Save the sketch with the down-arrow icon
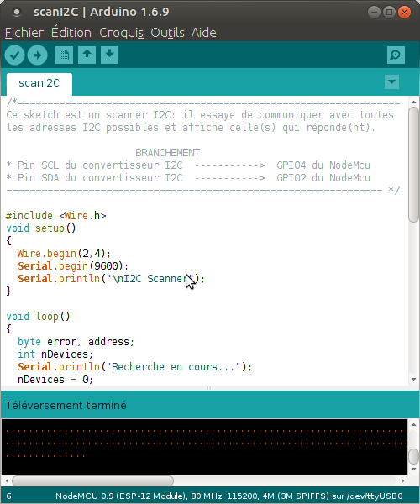This screenshot has width=420, height=504. pos(109,55)
